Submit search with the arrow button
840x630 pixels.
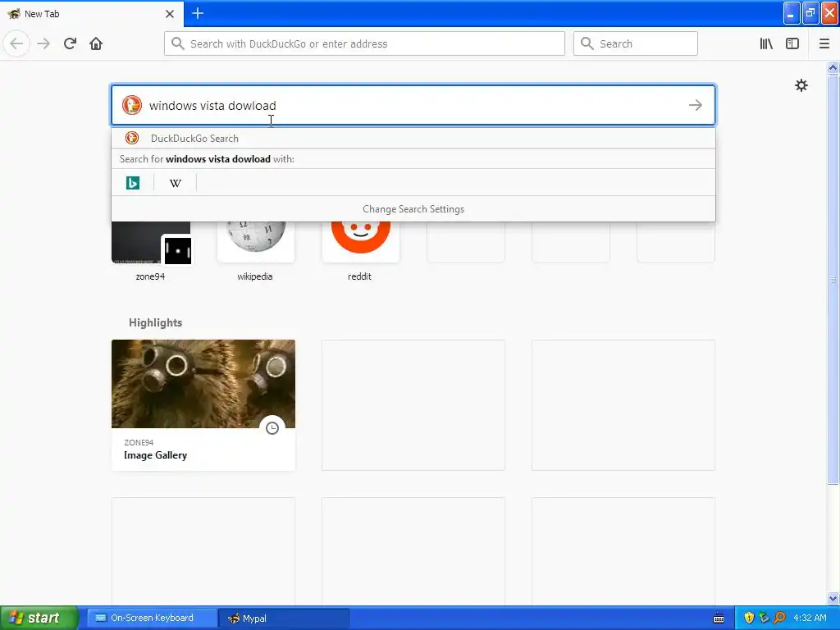click(x=696, y=105)
